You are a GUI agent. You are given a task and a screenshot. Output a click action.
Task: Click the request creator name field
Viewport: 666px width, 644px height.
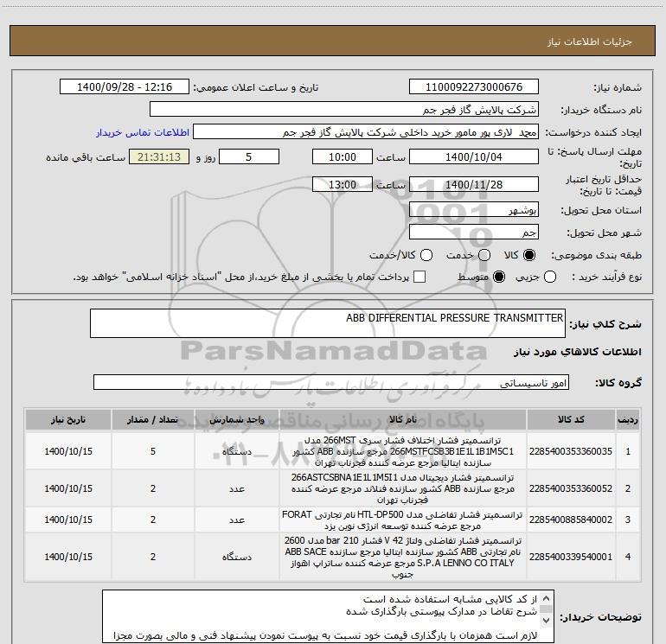pos(366,132)
